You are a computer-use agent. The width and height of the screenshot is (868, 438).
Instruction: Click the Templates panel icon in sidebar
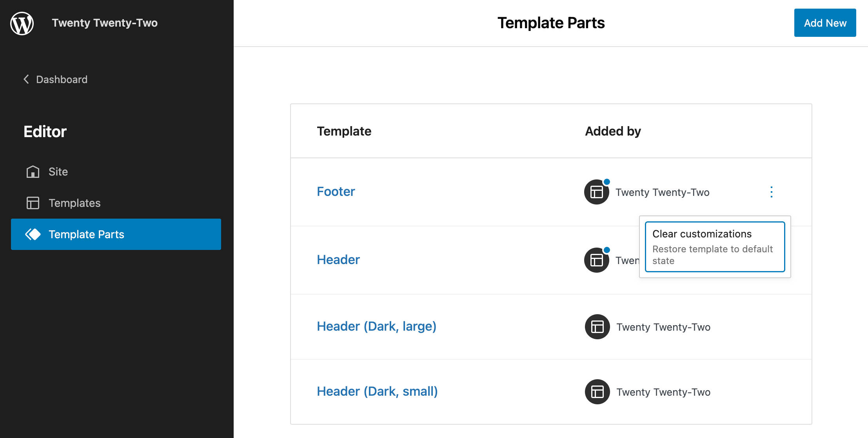tap(33, 203)
